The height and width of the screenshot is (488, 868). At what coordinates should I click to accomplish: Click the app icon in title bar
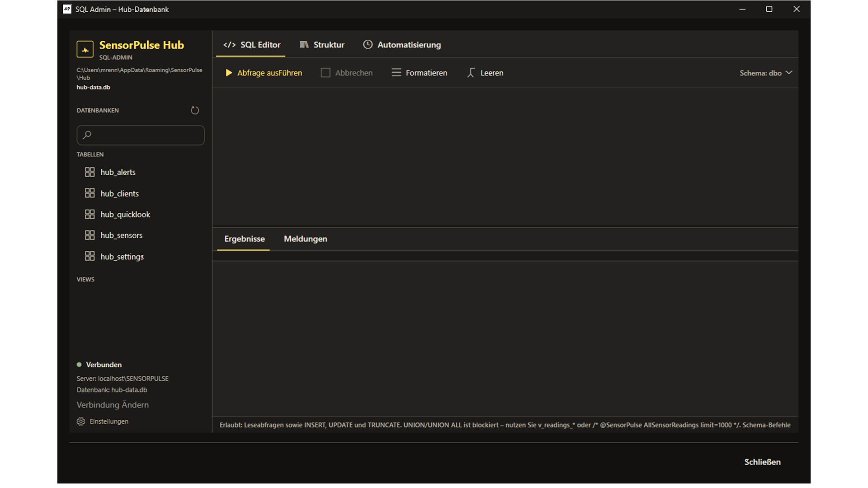point(67,9)
